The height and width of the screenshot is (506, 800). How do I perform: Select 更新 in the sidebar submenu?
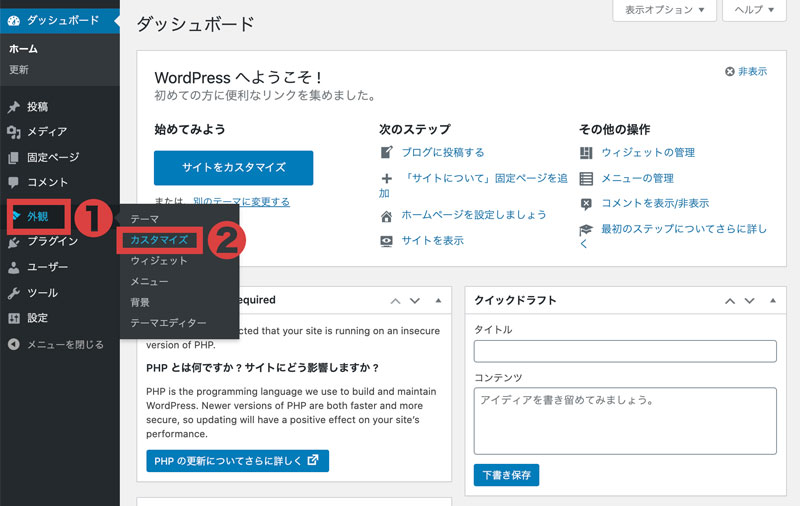tap(19, 69)
